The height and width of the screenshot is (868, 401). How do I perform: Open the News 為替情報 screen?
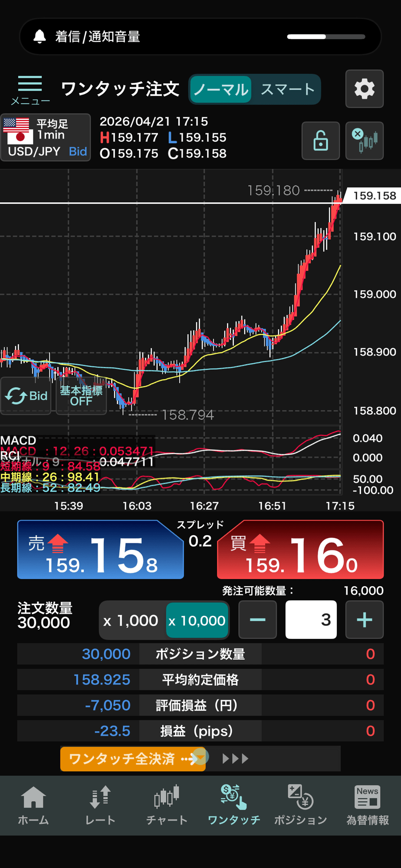(367, 806)
